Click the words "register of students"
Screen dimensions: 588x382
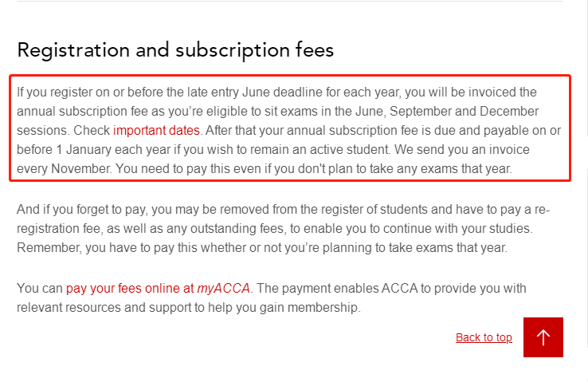(x=326, y=210)
